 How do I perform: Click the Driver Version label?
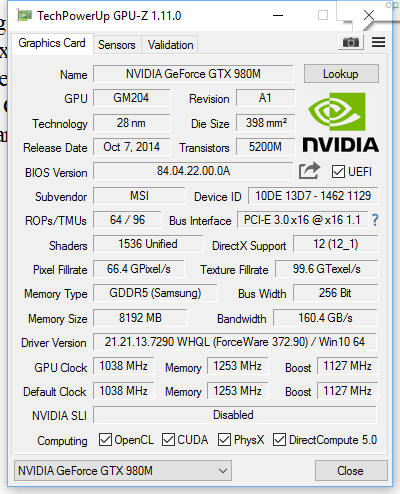pyautogui.click(x=54, y=343)
